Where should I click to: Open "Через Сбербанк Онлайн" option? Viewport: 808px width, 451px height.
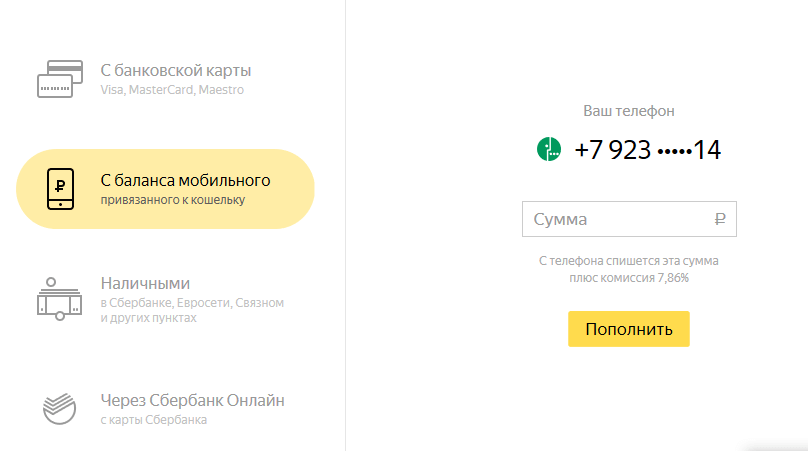(x=193, y=400)
